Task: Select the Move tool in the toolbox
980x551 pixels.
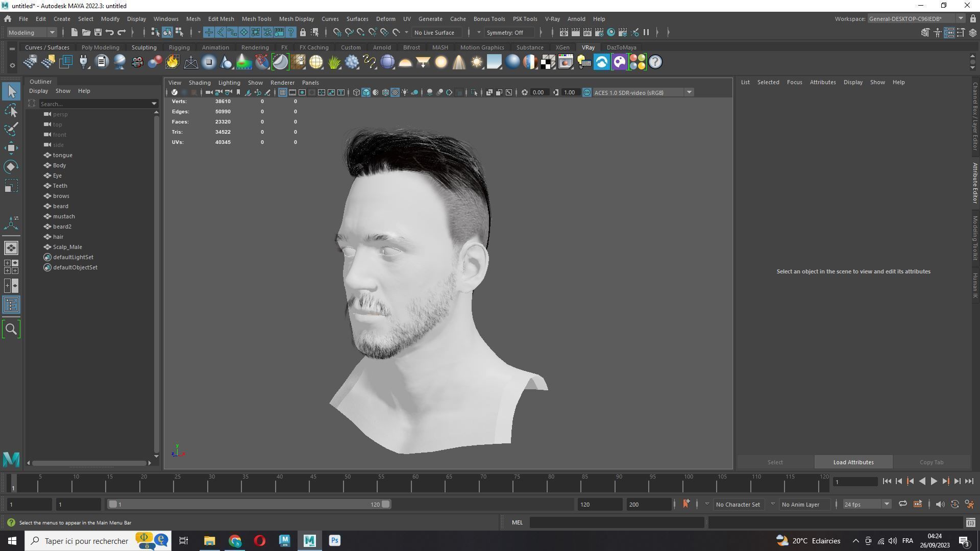Action: click(11, 148)
